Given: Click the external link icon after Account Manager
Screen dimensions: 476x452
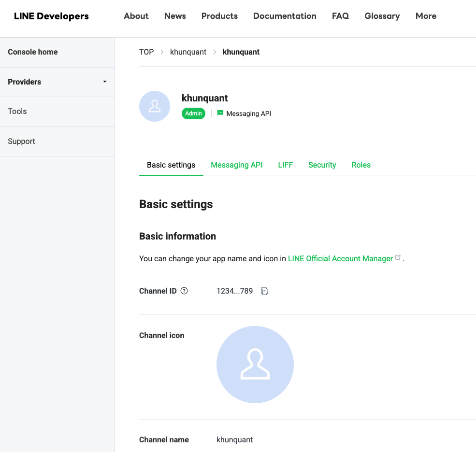Looking at the screenshot, I should tap(398, 257).
